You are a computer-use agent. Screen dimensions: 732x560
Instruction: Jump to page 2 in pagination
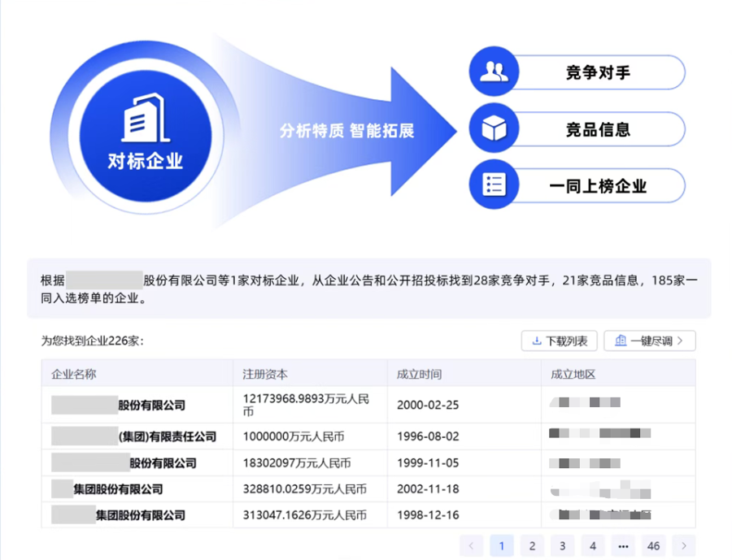532,546
